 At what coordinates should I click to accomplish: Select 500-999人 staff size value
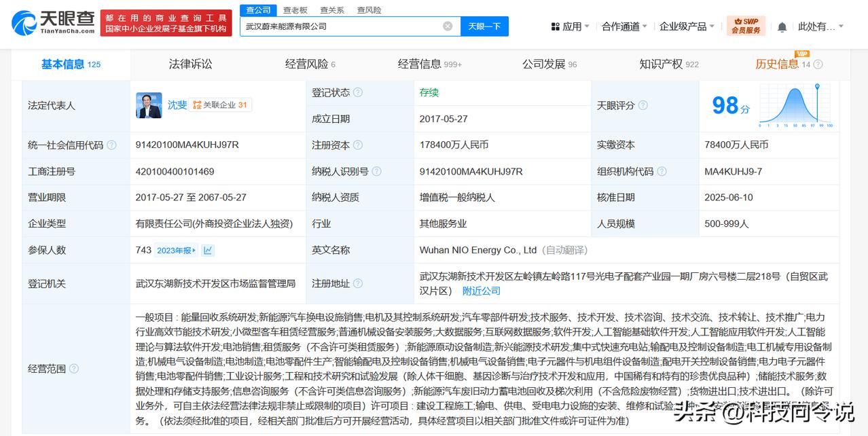click(726, 223)
